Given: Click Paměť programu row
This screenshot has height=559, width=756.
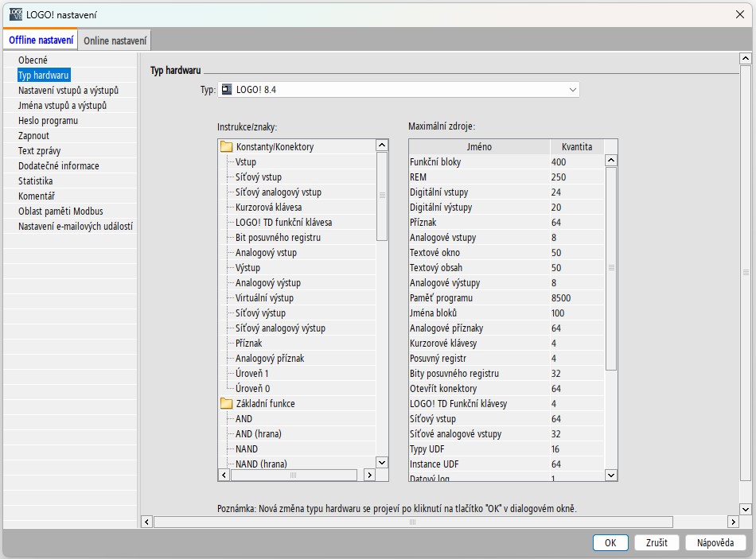Looking at the screenshot, I should [x=506, y=298].
